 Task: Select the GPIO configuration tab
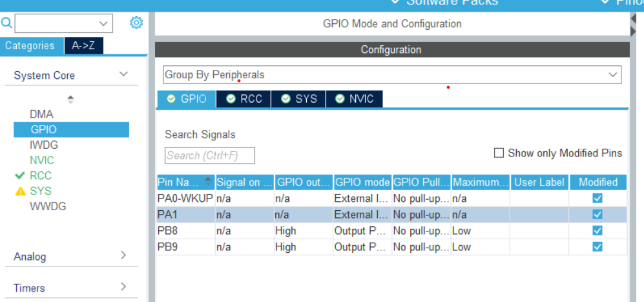click(187, 99)
